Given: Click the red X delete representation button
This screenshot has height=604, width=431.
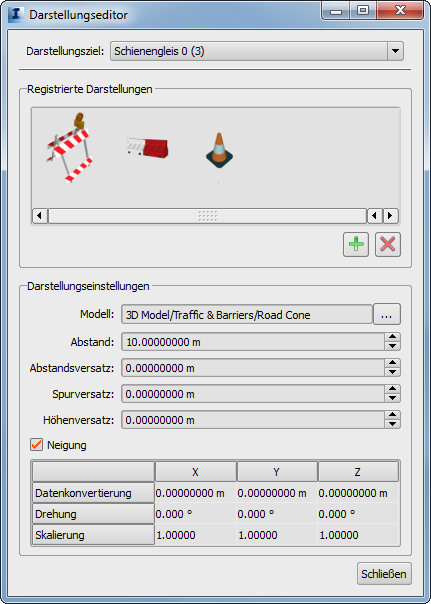Looking at the screenshot, I should pyautogui.click(x=388, y=244).
